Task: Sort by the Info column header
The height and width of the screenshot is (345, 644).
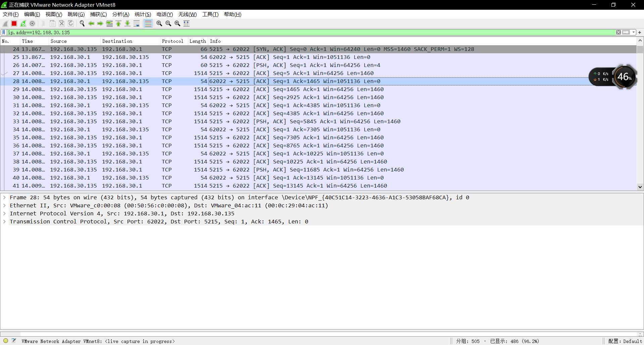Action: 422,41
